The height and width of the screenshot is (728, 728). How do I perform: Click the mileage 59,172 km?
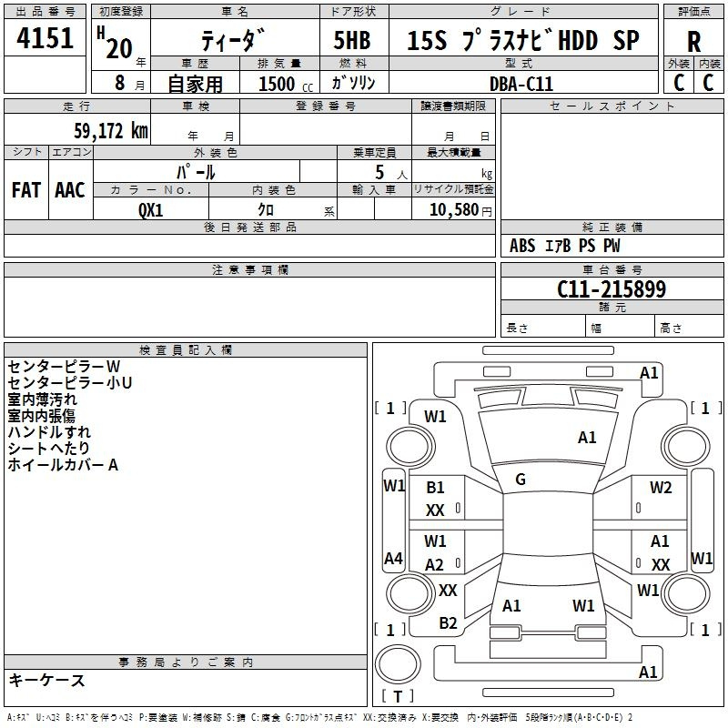[111, 131]
